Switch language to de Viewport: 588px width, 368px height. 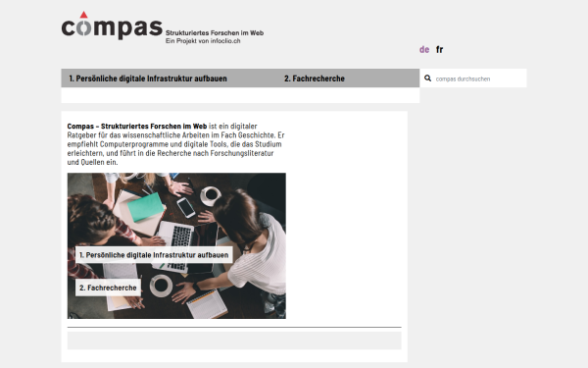424,50
